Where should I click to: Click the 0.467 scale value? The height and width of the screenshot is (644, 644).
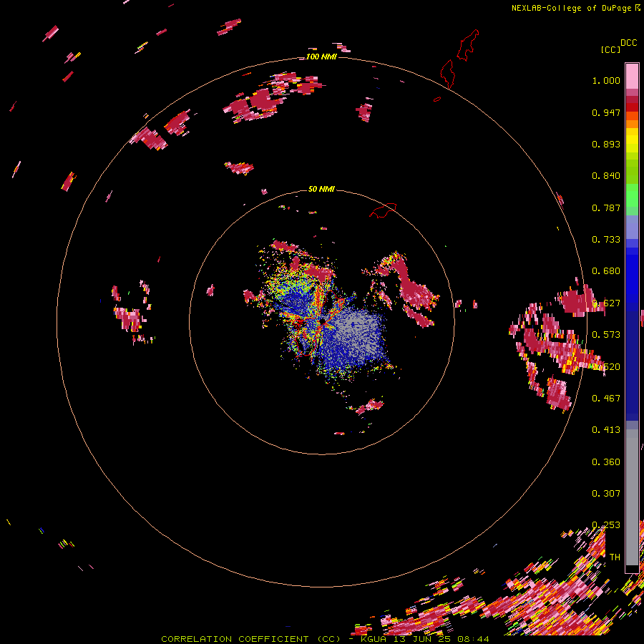[606, 399]
